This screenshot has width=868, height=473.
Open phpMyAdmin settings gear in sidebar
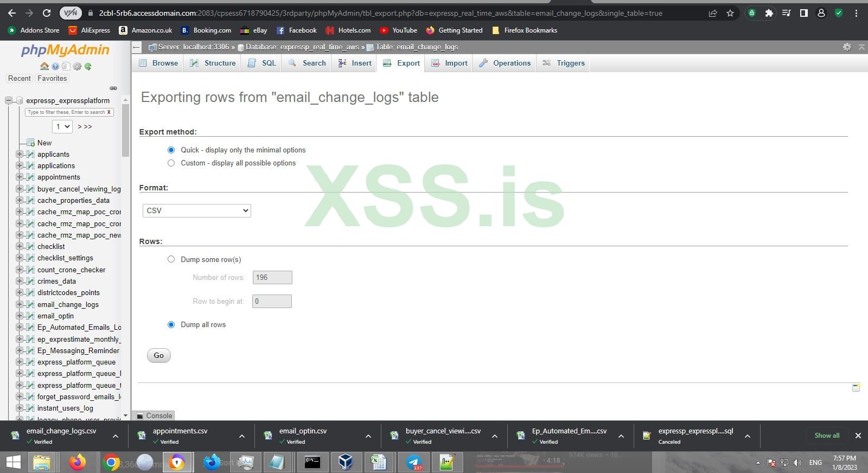(x=77, y=66)
